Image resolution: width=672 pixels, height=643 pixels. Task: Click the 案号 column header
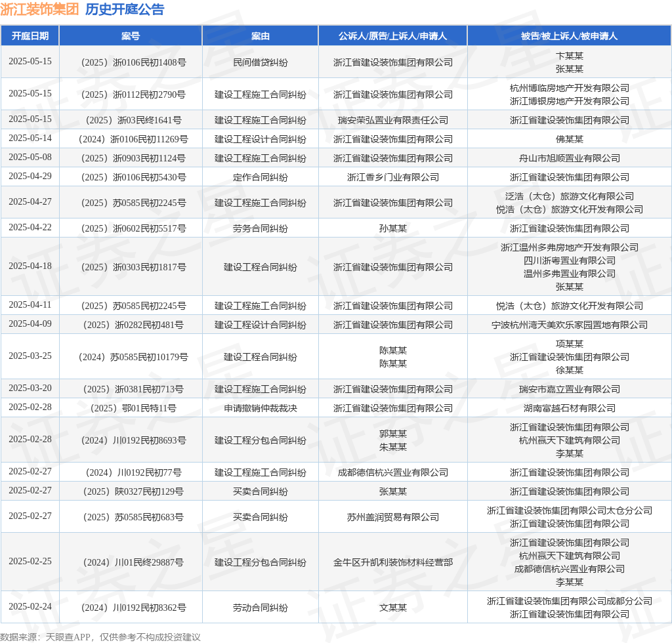[x=131, y=36]
